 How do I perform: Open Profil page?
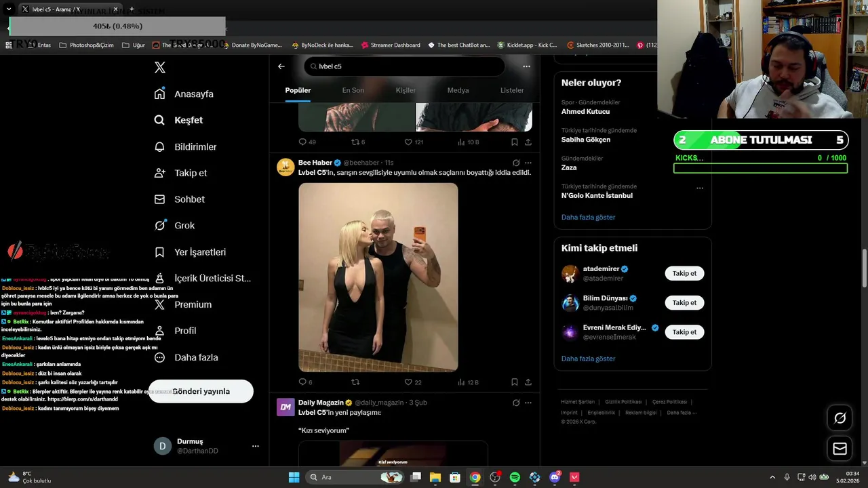click(175, 331)
